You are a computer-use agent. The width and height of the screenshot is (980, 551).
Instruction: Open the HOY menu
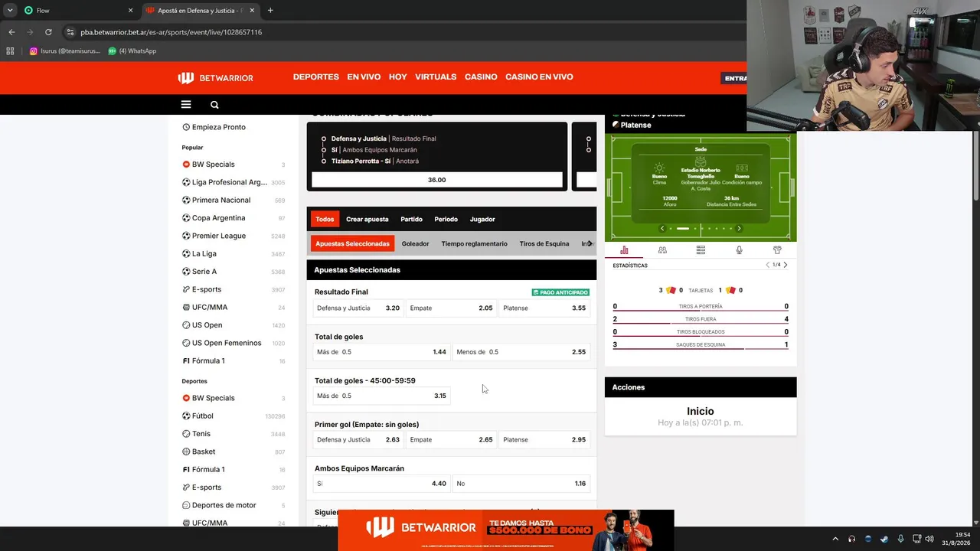pyautogui.click(x=398, y=77)
